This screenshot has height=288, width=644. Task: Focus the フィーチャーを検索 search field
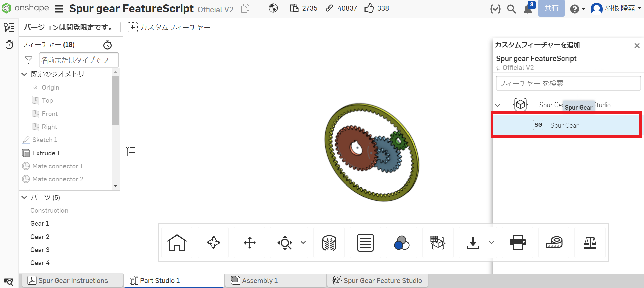pyautogui.click(x=568, y=83)
